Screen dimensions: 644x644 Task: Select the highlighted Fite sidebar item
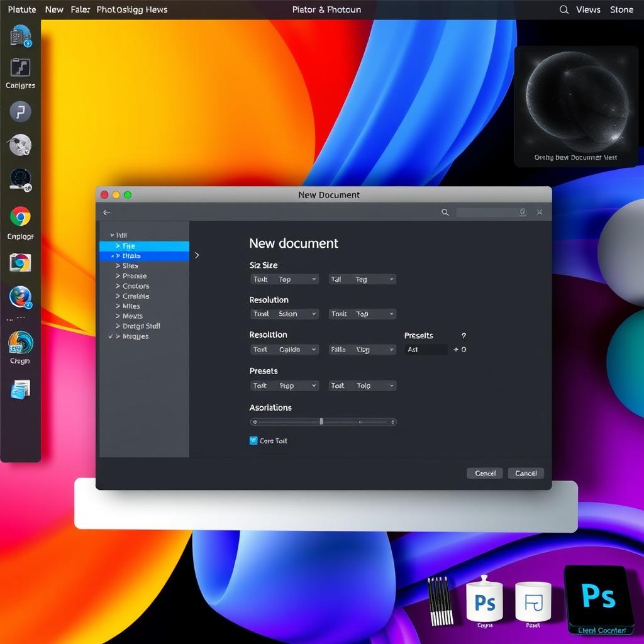(x=144, y=246)
